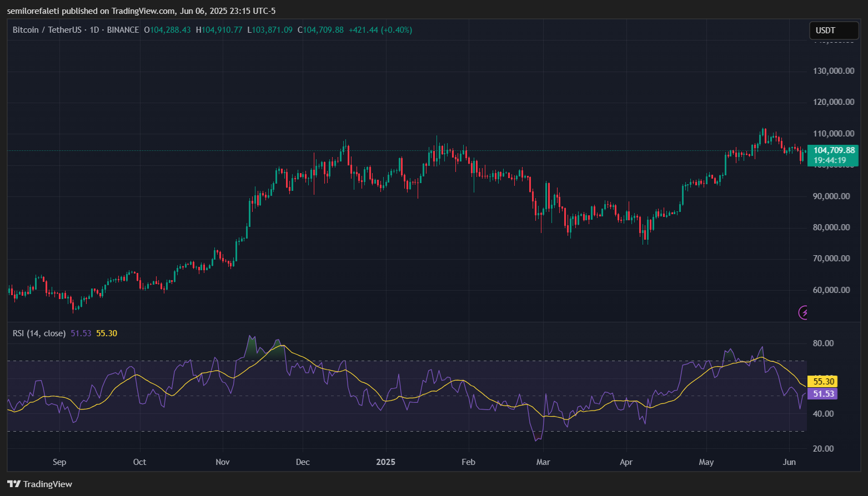Click the Jun label on time axis

789,462
